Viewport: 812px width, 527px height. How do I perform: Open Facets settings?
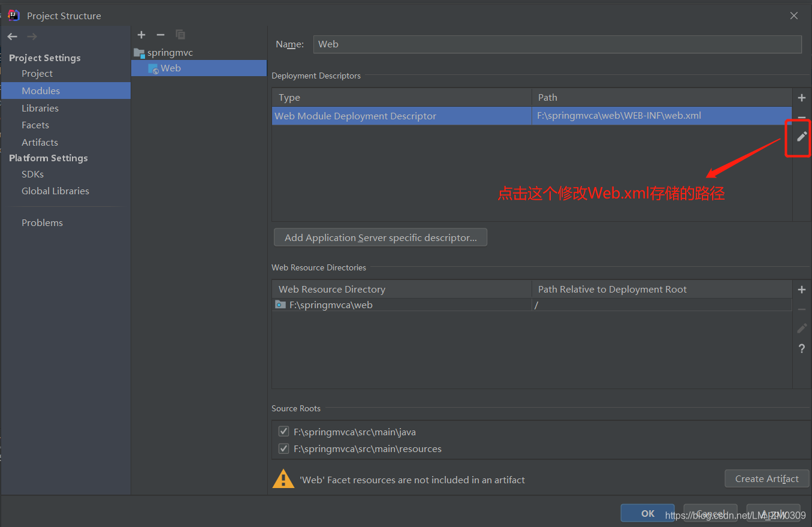click(x=35, y=125)
